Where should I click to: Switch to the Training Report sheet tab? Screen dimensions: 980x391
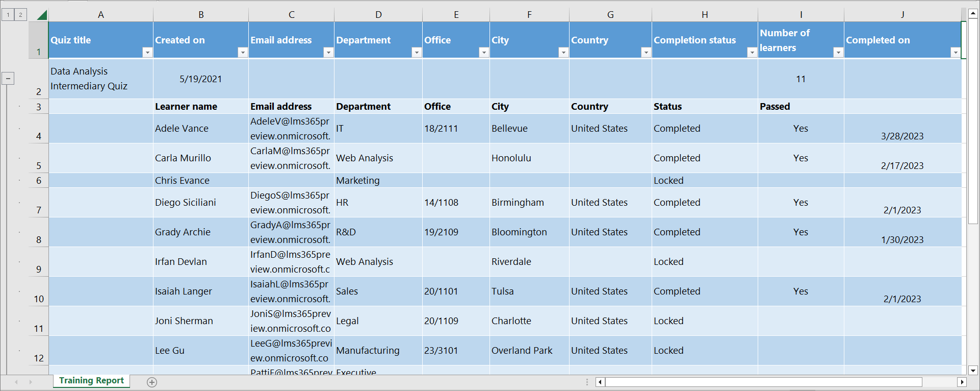pyautogui.click(x=91, y=381)
